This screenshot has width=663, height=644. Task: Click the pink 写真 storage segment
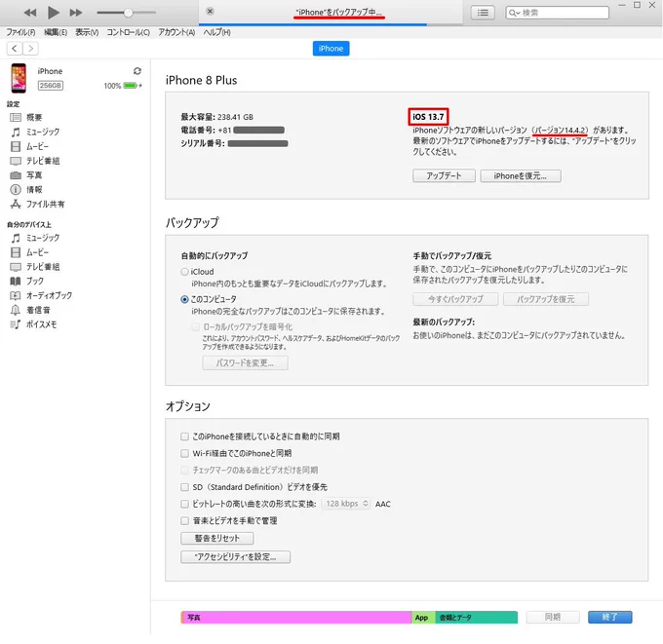(x=296, y=618)
